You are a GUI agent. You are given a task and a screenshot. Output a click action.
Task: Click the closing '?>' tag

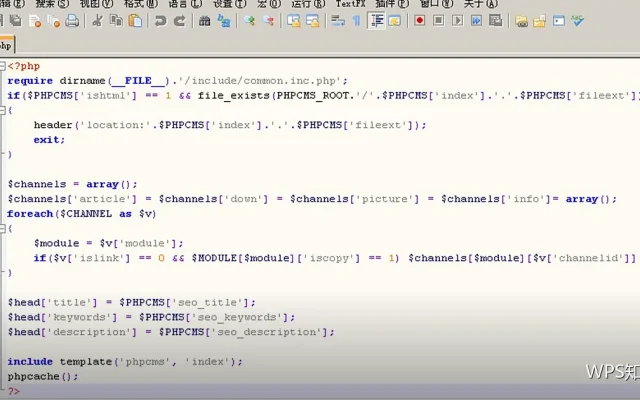[13, 391]
